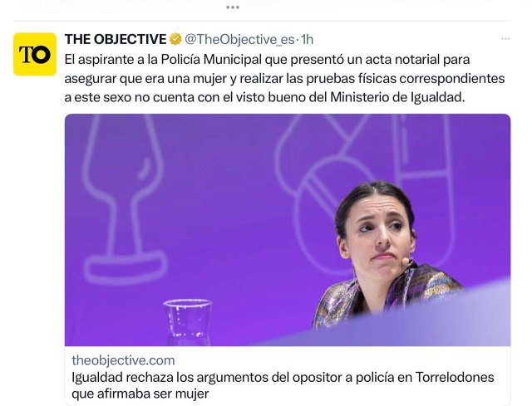Screen dimensions: 532x406
Task: Open the tweet via the 1h timestamp
Action: tap(307, 40)
